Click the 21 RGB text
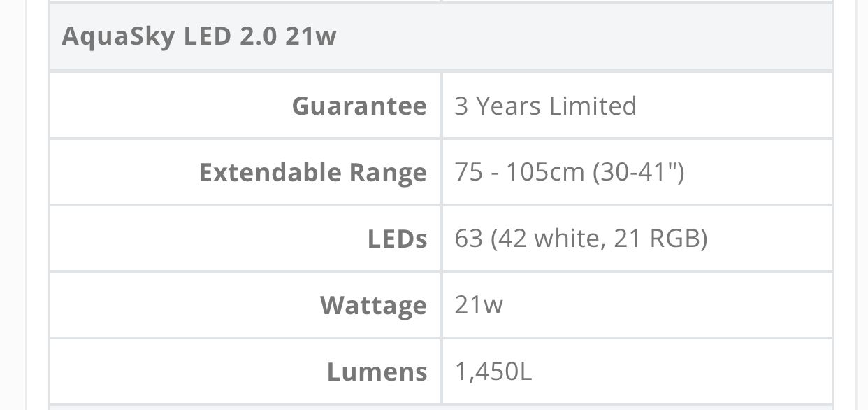The width and height of the screenshot is (868, 410). 657,239
